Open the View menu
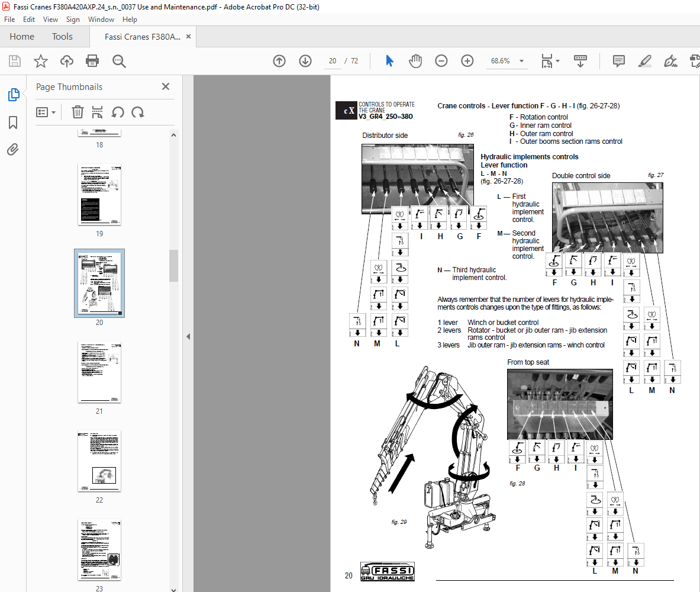Viewport: 700px width, 592px height. pyautogui.click(x=50, y=19)
